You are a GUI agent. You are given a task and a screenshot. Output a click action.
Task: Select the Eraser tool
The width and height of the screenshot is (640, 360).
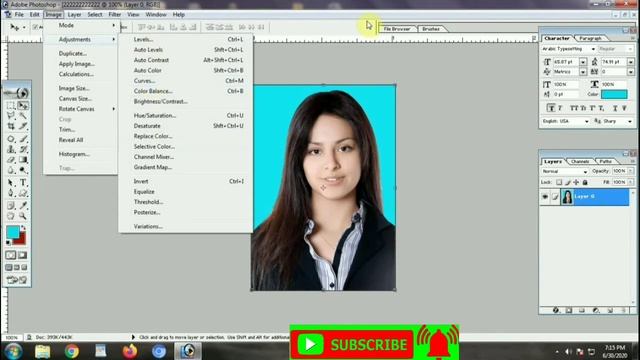click(x=11, y=160)
